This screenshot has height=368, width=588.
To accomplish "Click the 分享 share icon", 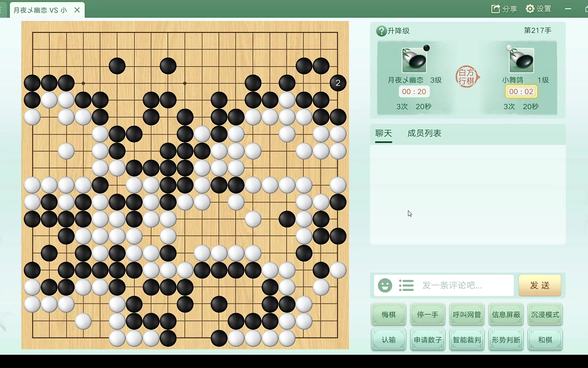I will (495, 9).
